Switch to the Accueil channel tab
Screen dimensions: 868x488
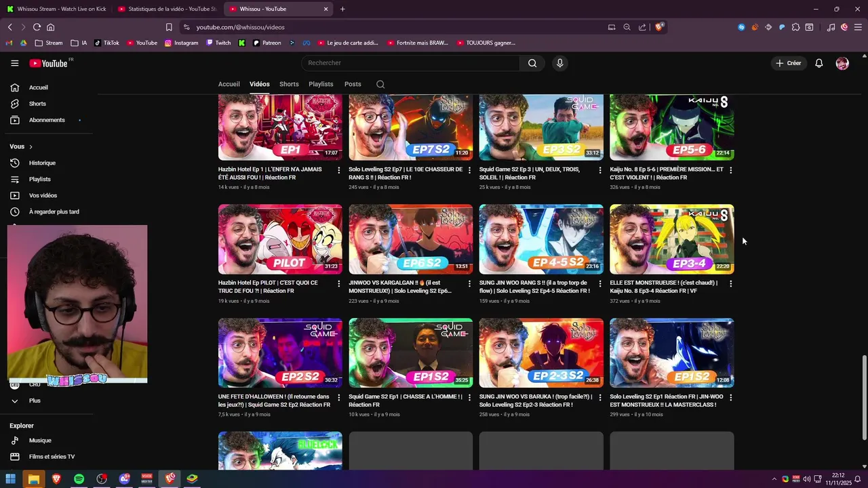point(229,84)
